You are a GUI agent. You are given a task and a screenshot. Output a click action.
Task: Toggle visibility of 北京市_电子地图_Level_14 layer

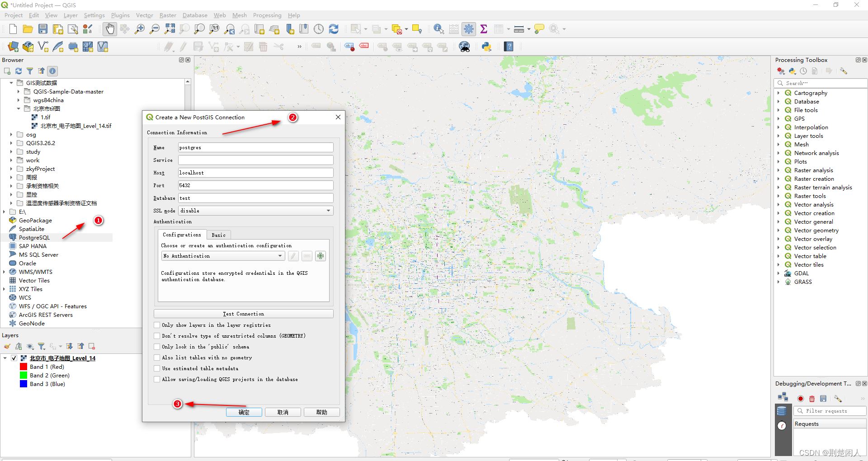coord(14,358)
